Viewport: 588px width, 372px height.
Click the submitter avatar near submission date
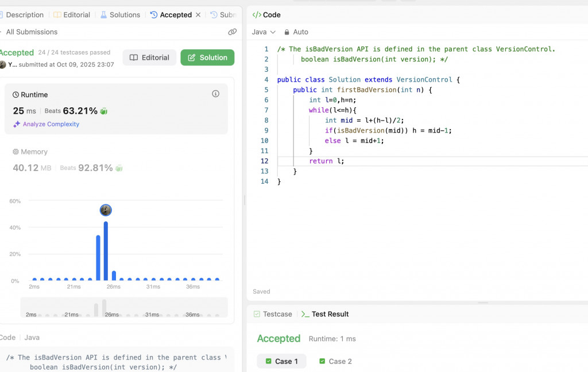[x=3, y=64]
